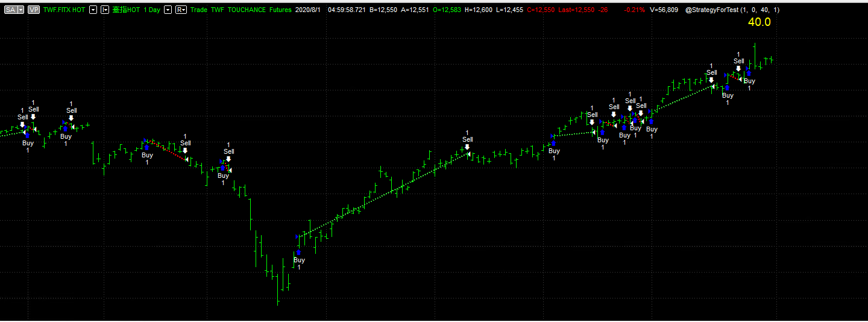Open the I chart-type dropdown in the header
This screenshot has height=322, width=868.
[105, 10]
